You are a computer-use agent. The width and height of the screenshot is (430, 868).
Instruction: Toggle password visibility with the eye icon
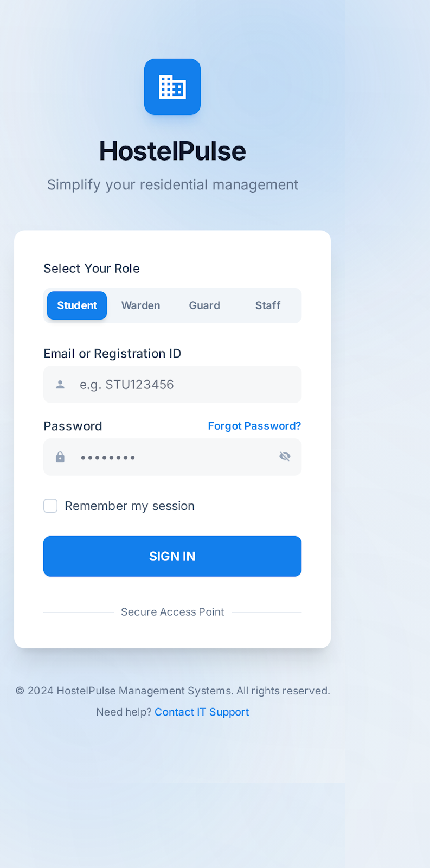click(285, 456)
